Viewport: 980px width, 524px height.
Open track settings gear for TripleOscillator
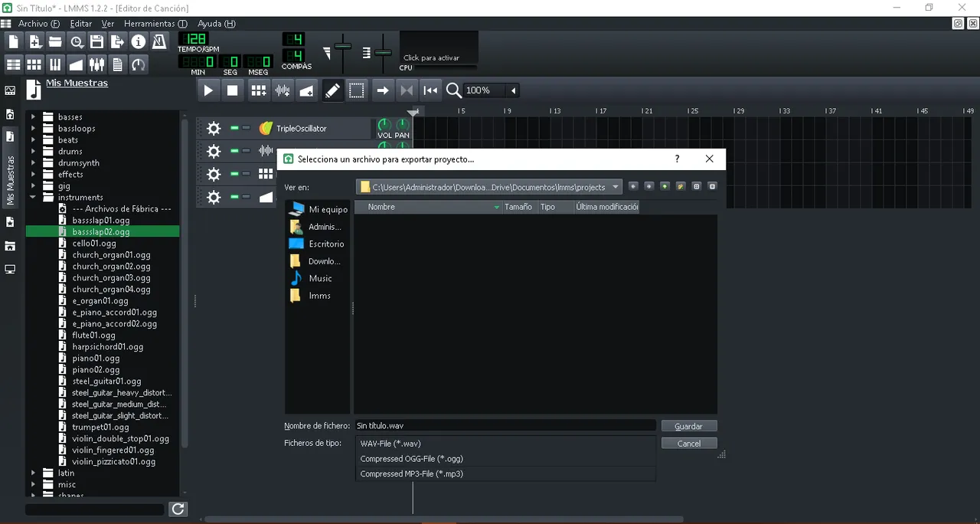tap(214, 128)
